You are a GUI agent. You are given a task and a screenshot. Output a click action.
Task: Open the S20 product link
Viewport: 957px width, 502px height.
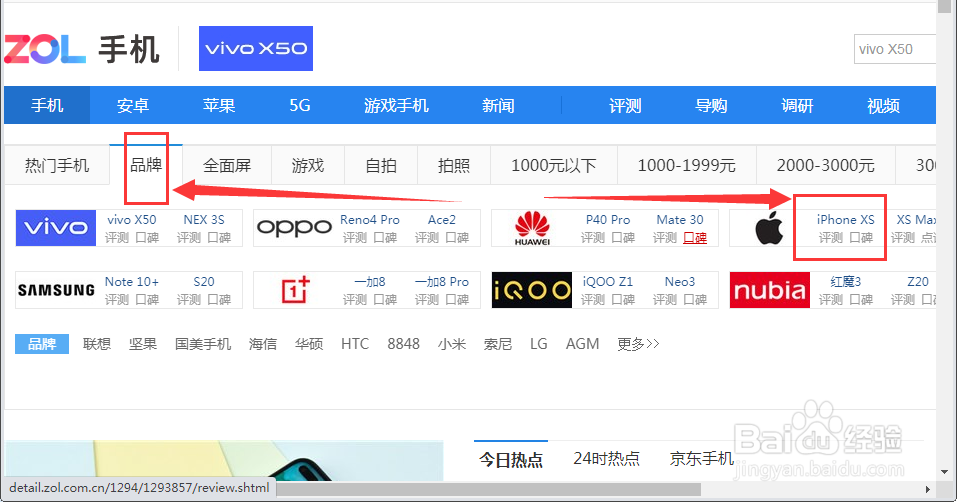tap(204, 282)
